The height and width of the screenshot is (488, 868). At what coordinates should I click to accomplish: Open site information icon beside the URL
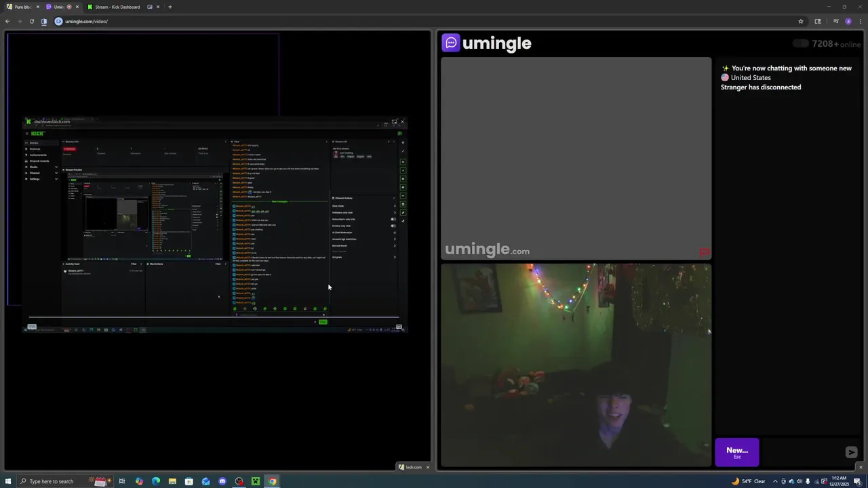click(x=58, y=21)
